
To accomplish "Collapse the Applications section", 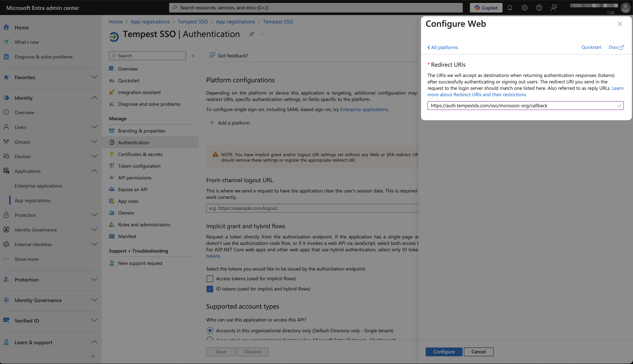I will [x=94, y=171].
